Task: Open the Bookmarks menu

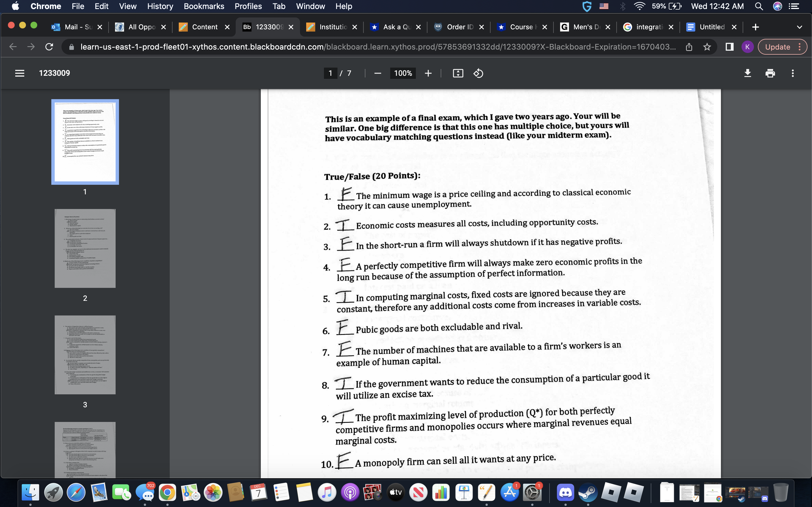Action: [x=204, y=6]
